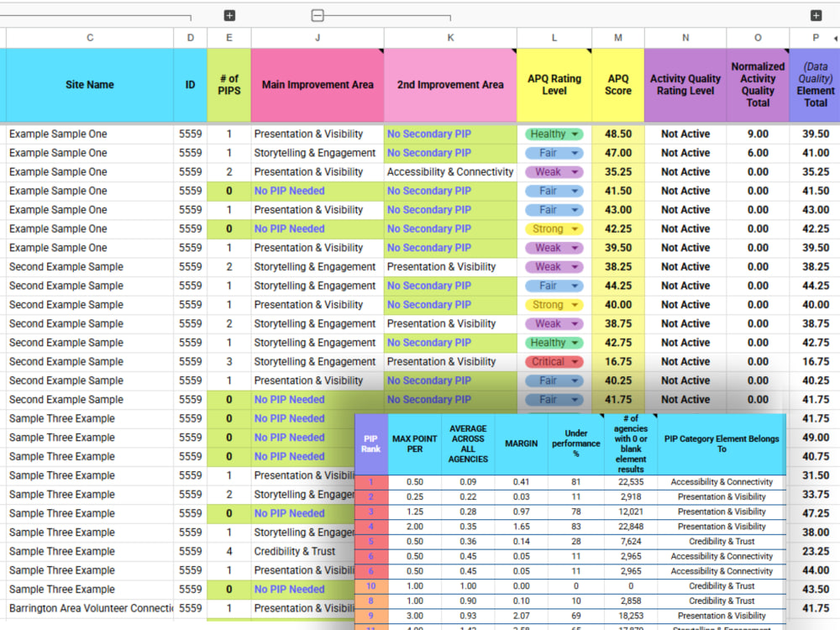Select the agencies value 18,253 in overlay
Viewport: 840px width, 630px height.
pyautogui.click(x=631, y=616)
